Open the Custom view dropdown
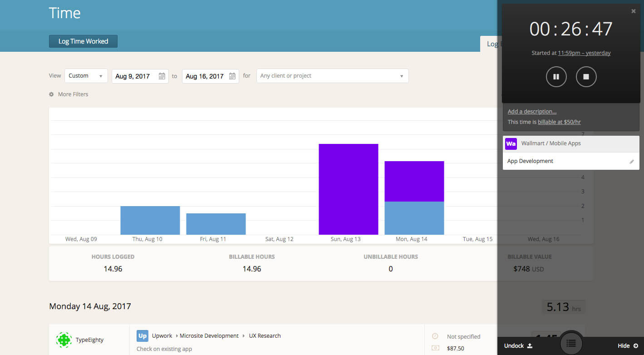Viewport: 644px width, 355px height. pos(86,76)
